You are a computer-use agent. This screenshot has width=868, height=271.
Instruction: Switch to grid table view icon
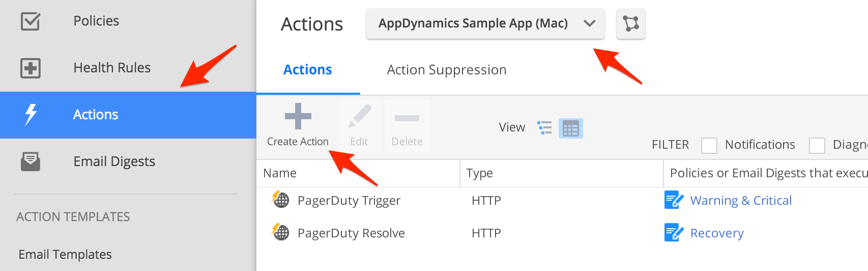(570, 128)
